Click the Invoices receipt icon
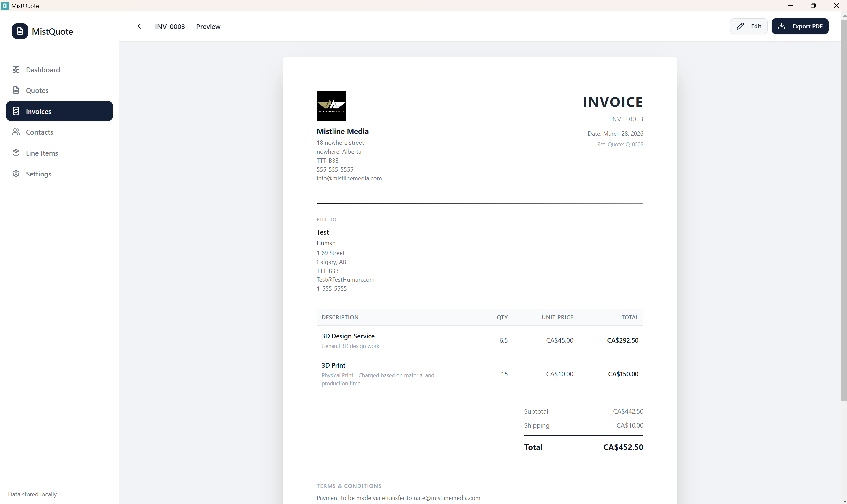The image size is (847, 504). point(16,111)
